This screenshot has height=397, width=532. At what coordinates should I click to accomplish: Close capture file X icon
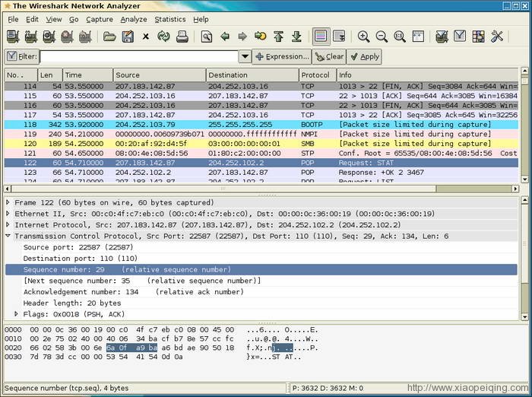pos(146,37)
